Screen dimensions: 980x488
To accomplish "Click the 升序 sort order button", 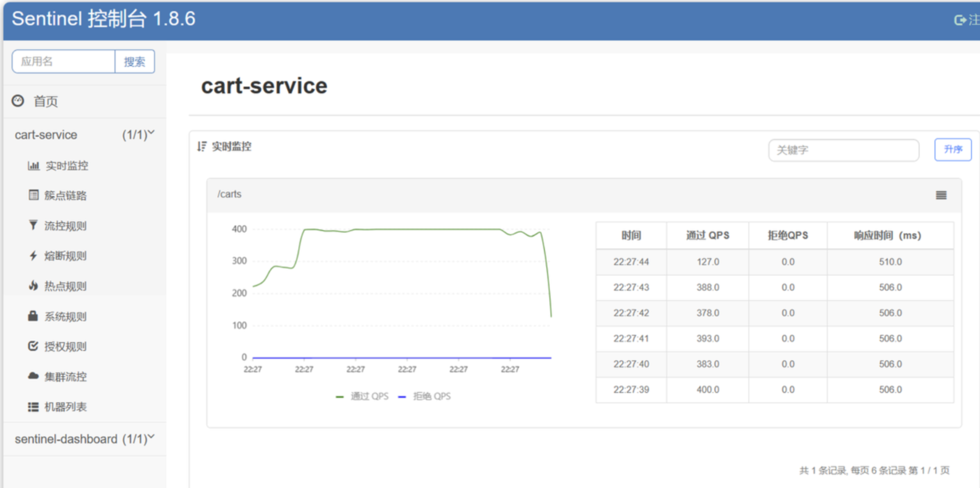I will pyautogui.click(x=952, y=150).
